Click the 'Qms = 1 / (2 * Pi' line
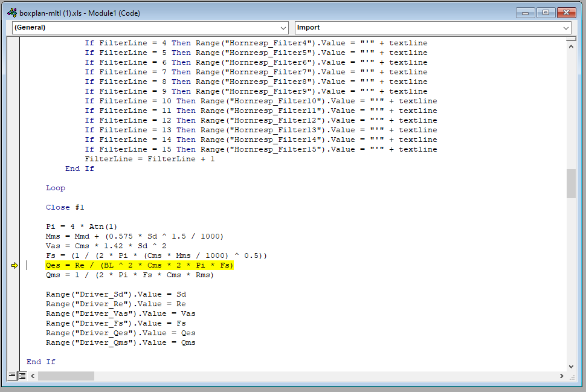 [130, 275]
